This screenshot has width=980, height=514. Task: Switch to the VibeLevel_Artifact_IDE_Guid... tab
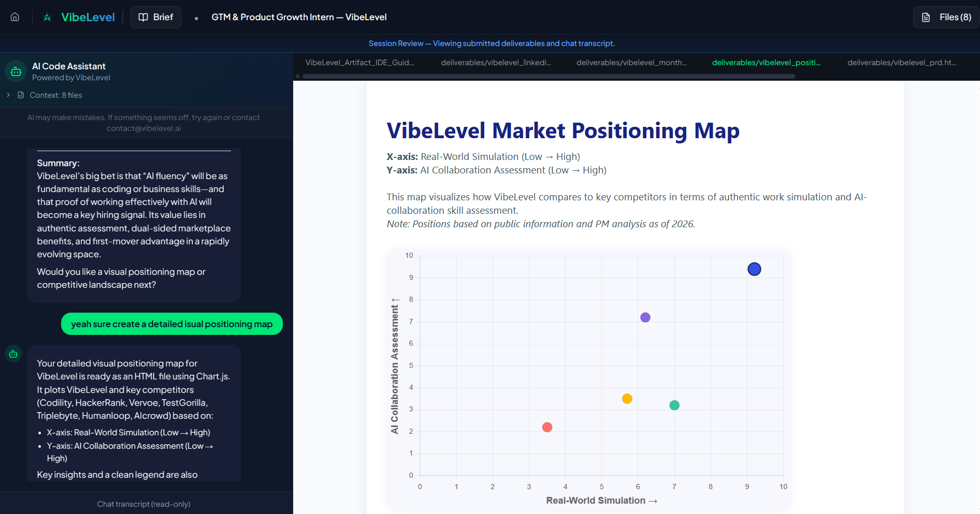359,63
